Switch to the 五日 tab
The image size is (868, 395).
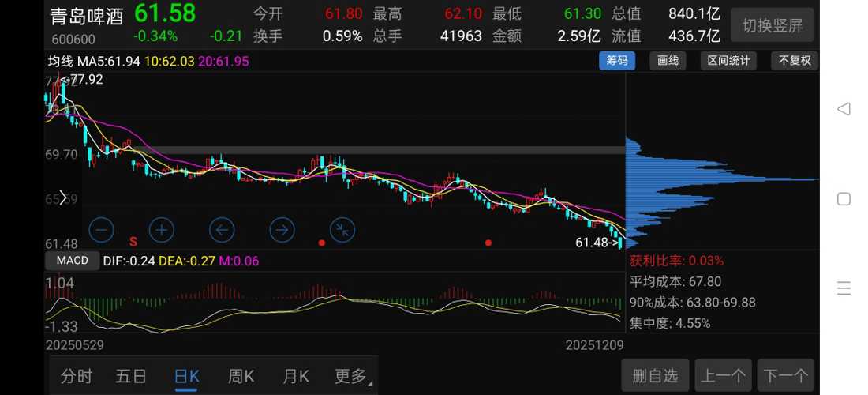131,377
